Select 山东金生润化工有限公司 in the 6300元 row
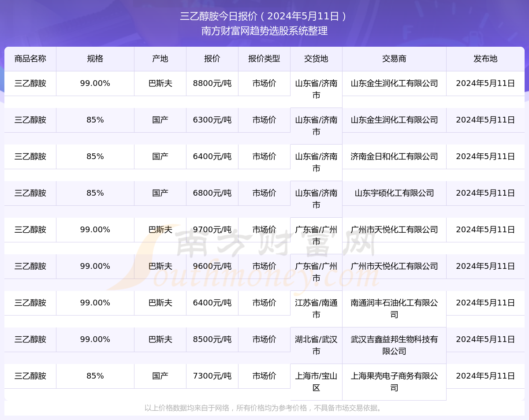 (x=394, y=119)
